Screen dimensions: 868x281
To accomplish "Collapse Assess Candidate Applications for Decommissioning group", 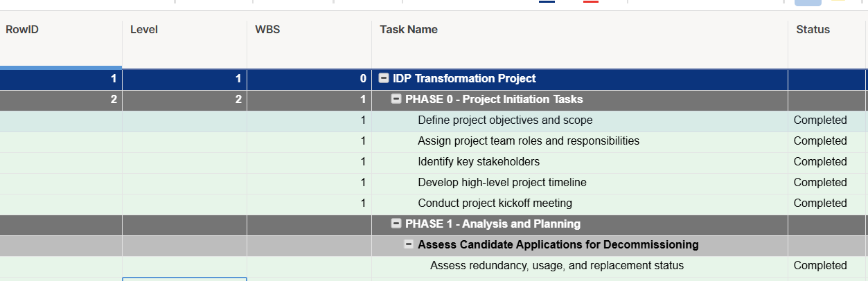I will pos(409,245).
